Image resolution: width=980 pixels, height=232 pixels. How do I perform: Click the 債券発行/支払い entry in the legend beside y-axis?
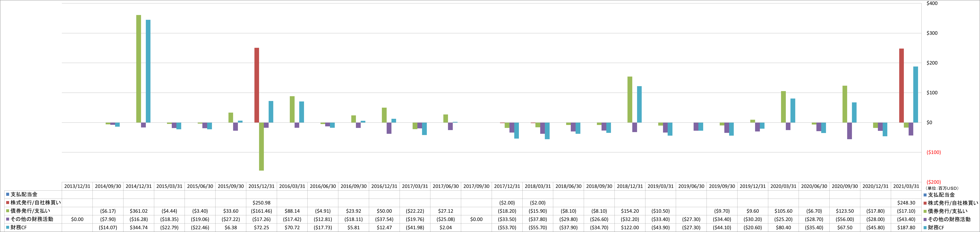[945, 211]
